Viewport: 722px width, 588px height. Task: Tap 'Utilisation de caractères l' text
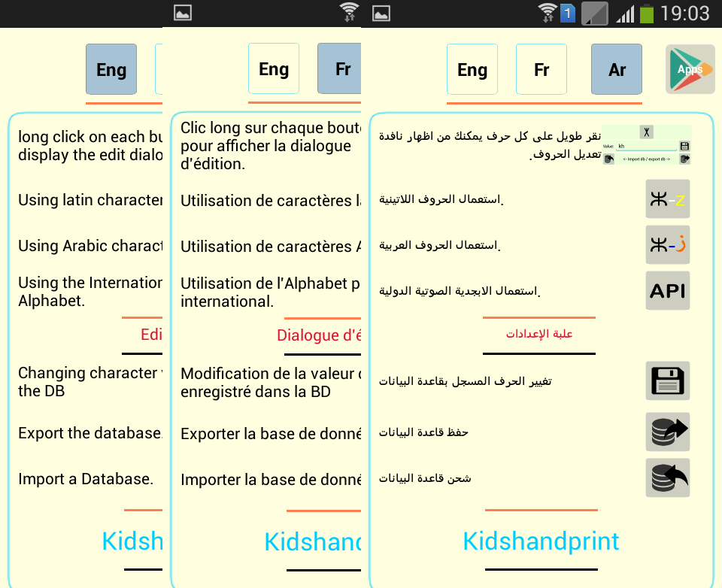(271, 200)
